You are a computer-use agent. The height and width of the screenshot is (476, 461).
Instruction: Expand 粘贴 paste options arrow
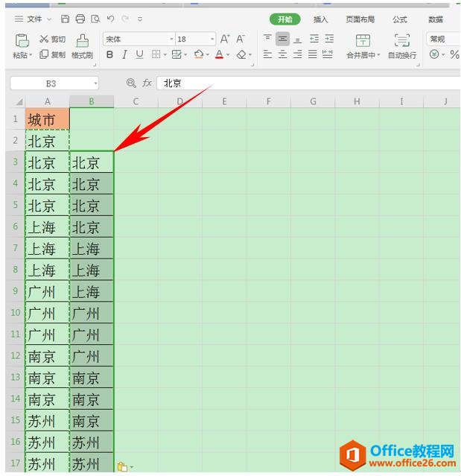(x=31, y=56)
